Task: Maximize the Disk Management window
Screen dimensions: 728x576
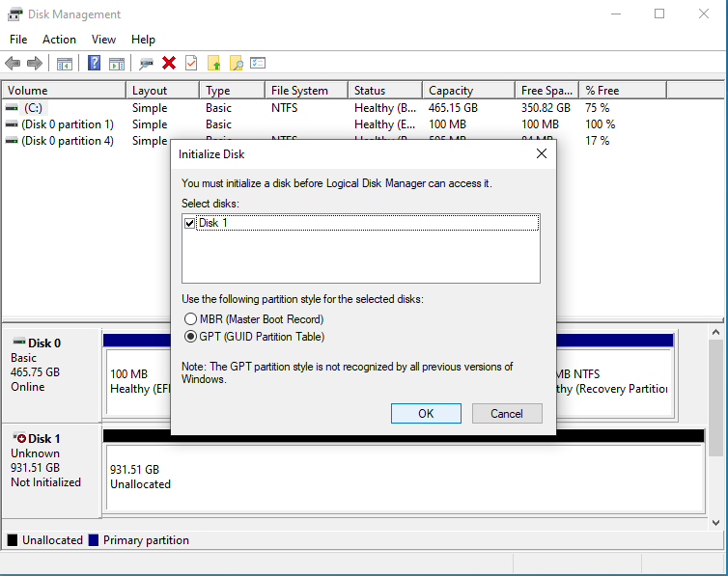Action: (659, 14)
